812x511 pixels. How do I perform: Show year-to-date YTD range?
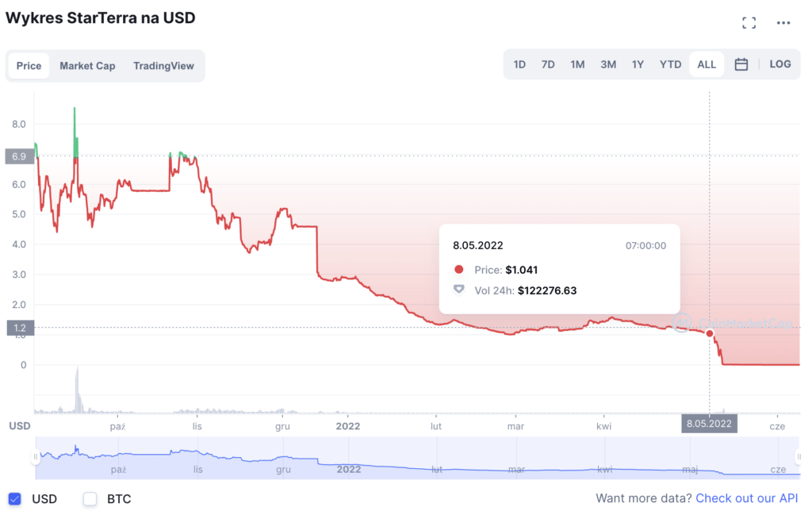(671, 64)
